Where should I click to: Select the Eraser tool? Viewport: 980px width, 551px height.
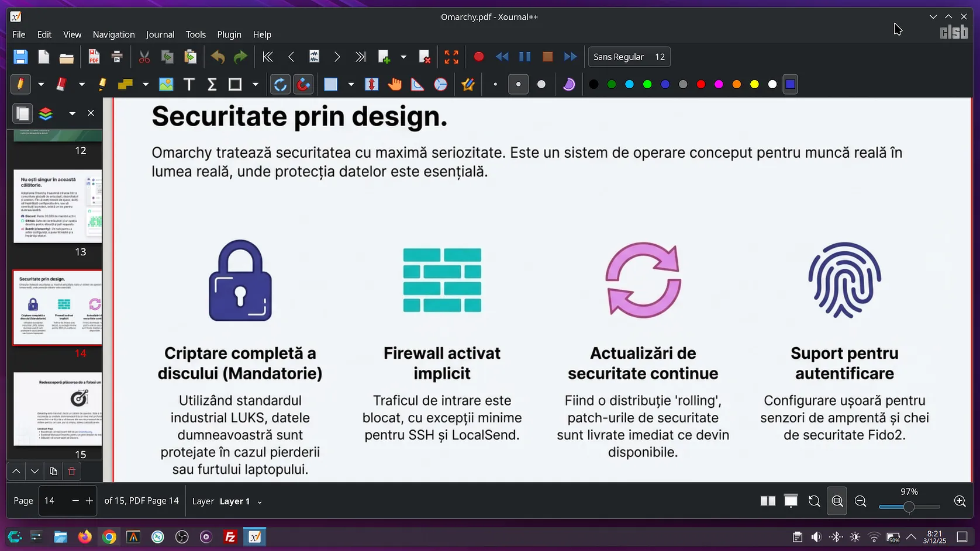pos(61,85)
